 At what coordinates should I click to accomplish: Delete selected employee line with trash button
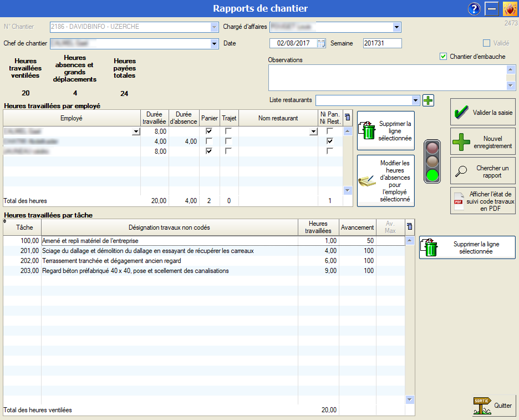[385, 130]
